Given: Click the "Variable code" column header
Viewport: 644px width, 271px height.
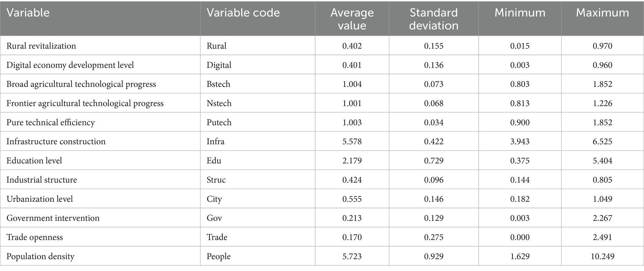Looking at the screenshot, I should (x=243, y=13).
